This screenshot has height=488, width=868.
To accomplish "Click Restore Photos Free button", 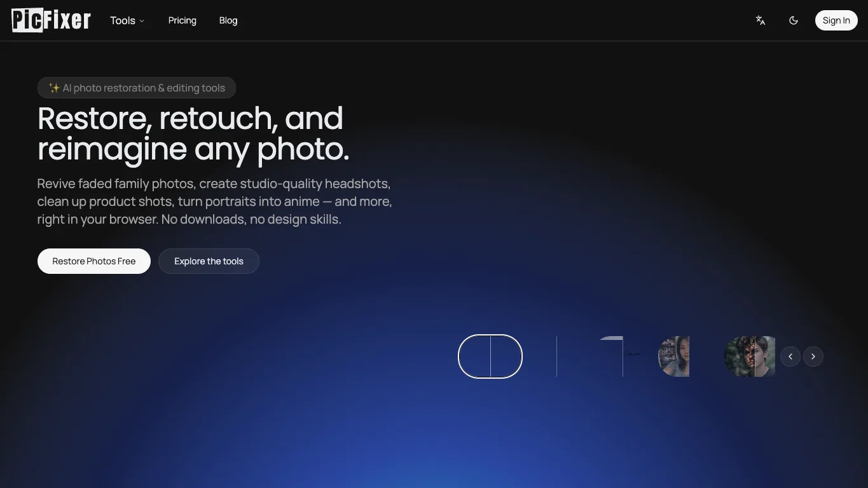I will 94,261.
